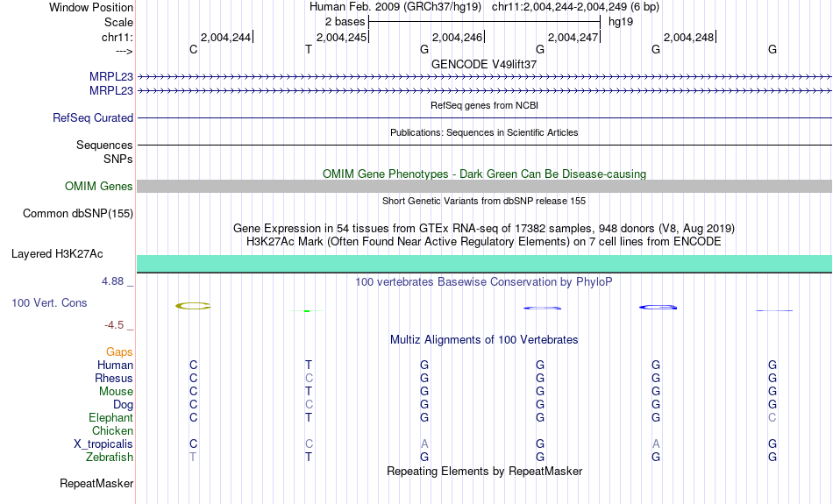Image resolution: width=833 pixels, height=504 pixels.
Task: Open Common dbSNP(155) track label
Action: tap(77, 214)
